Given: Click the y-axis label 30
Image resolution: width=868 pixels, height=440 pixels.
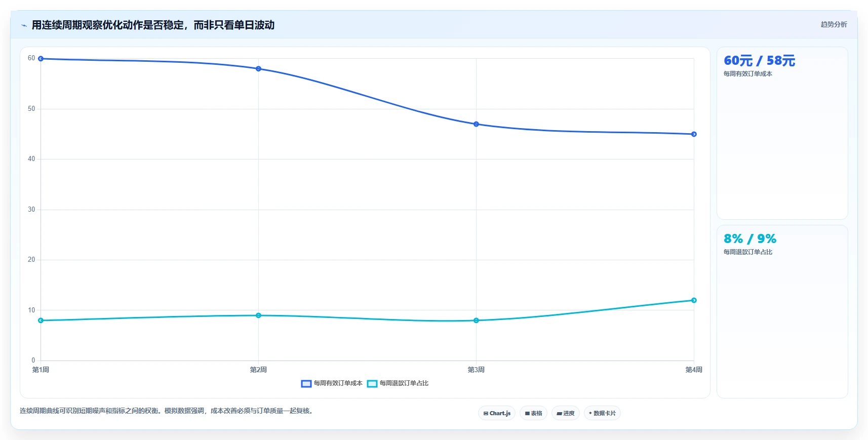Looking at the screenshot, I should click(31, 210).
